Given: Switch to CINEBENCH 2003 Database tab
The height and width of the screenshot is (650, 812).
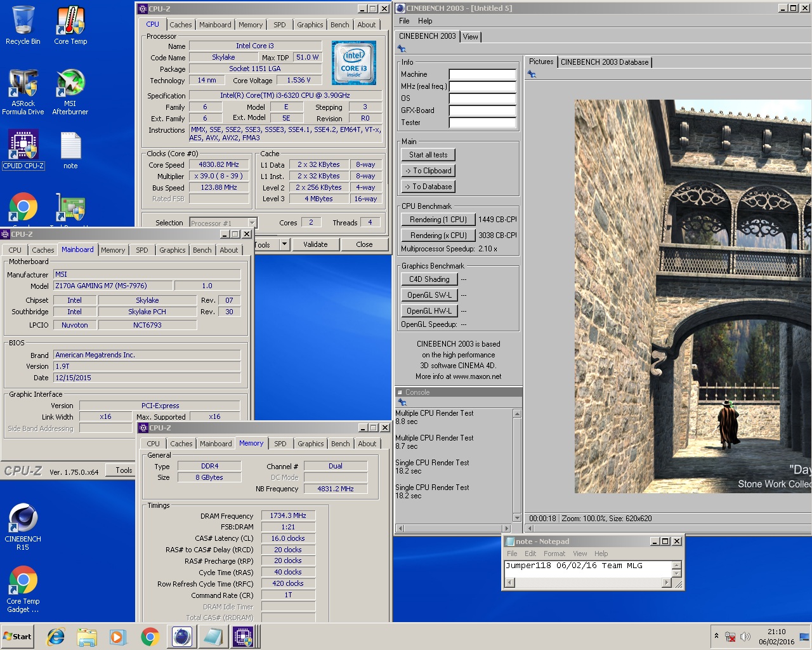Looking at the screenshot, I should pyautogui.click(x=605, y=62).
